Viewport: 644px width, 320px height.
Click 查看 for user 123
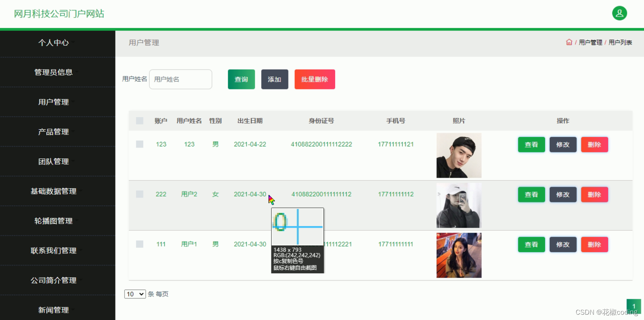click(531, 144)
